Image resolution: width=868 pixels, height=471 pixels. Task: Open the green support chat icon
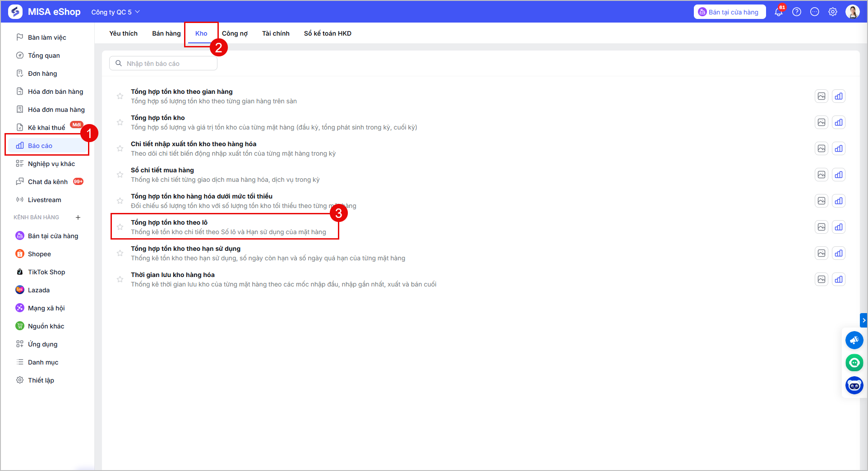pyautogui.click(x=854, y=363)
